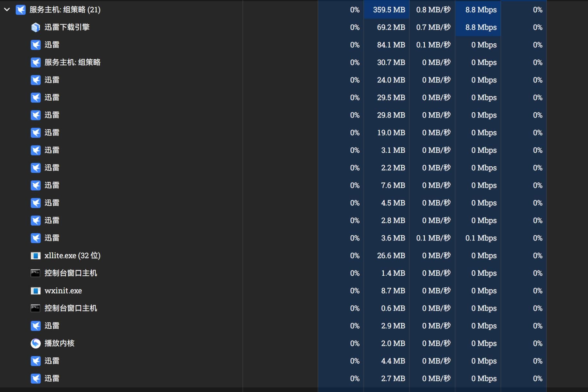Click the 迅雷 bird icon on the group header row

[x=21, y=10]
